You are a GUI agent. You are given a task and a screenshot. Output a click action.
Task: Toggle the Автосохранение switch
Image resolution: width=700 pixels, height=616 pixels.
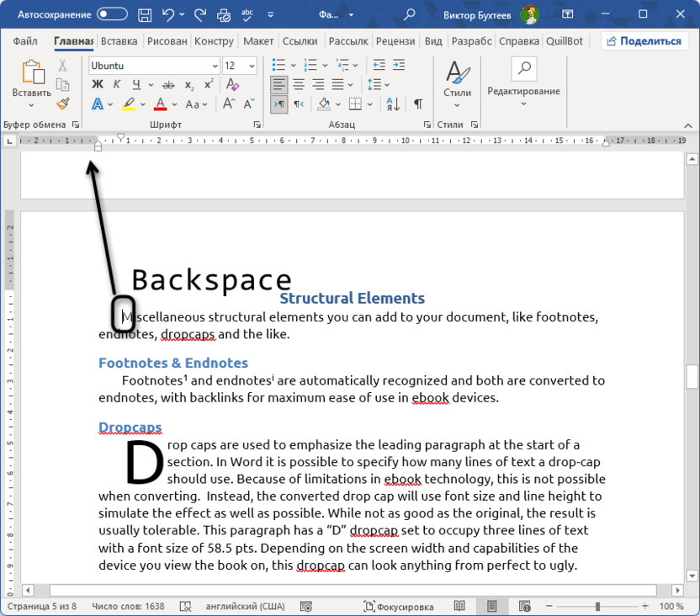(x=112, y=14)
